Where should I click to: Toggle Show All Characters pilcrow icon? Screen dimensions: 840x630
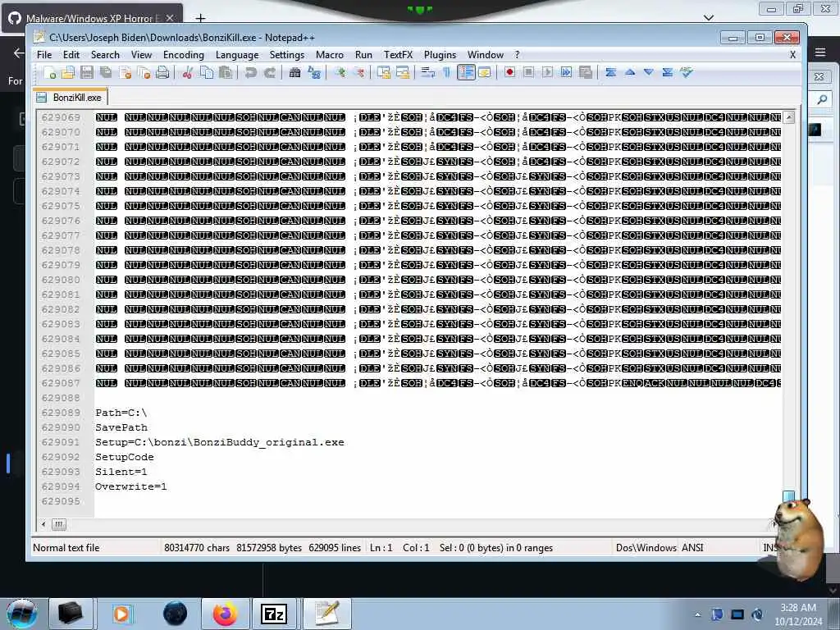click(x=445, y=72)
